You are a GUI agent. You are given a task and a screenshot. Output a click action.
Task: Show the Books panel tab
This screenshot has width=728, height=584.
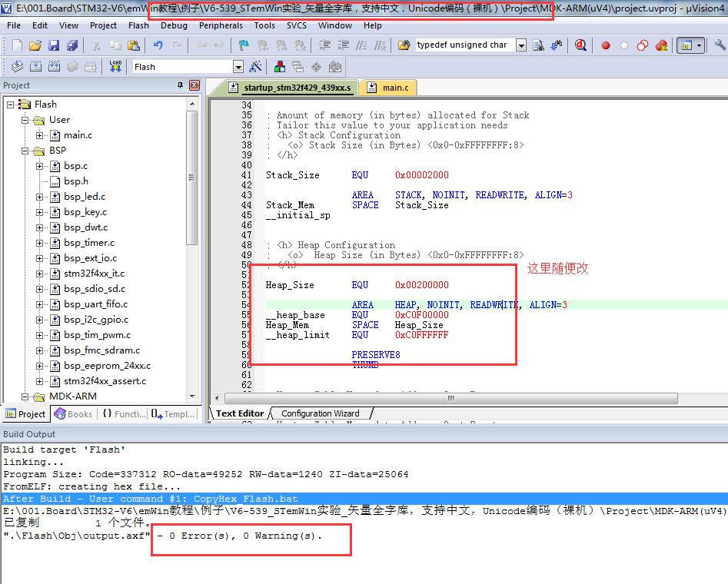click(73, 413)
